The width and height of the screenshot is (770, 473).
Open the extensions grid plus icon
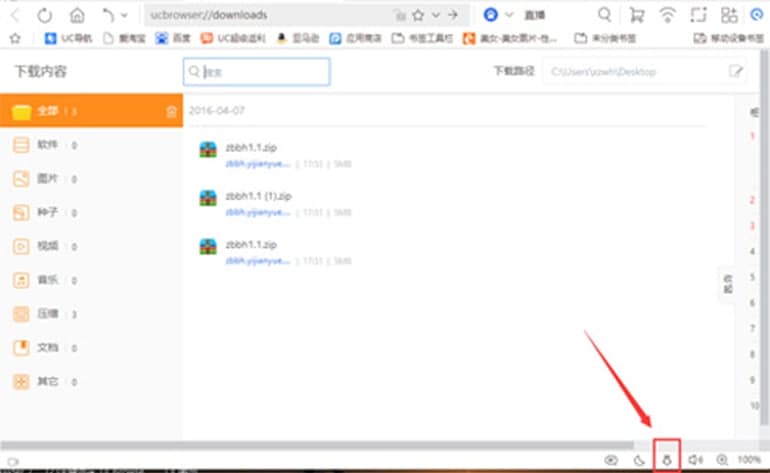tap(729, 15)
